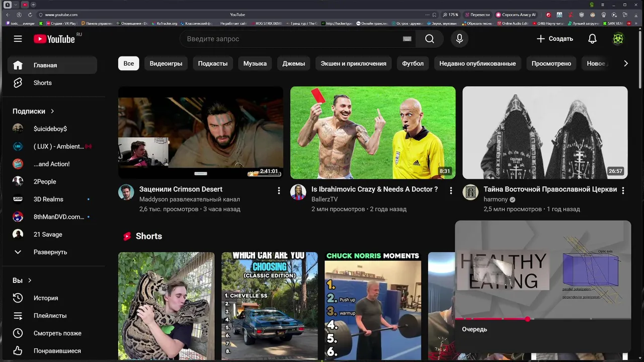Viewport: 644px width, 362px height.
Task: Reload the page with the refresh icon
Action: click(30, 15)
